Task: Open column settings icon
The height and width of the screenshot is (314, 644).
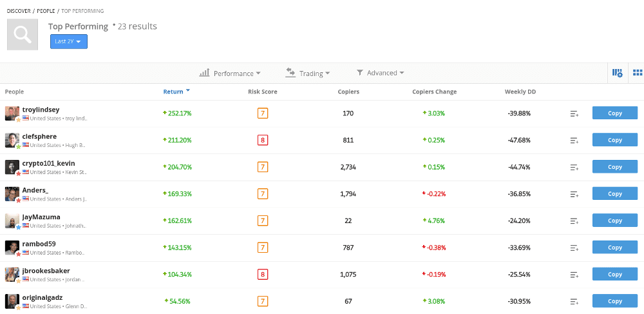Action: click(618, 73)
